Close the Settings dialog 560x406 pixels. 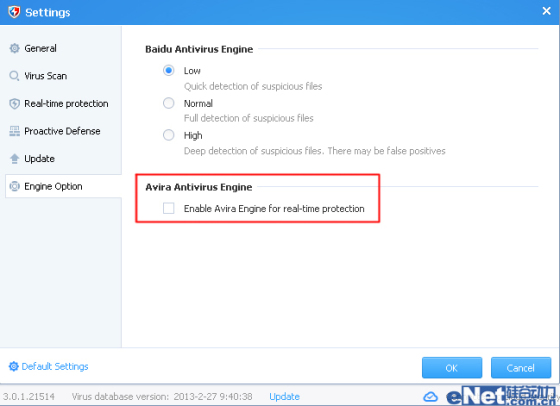coord(546,11)
